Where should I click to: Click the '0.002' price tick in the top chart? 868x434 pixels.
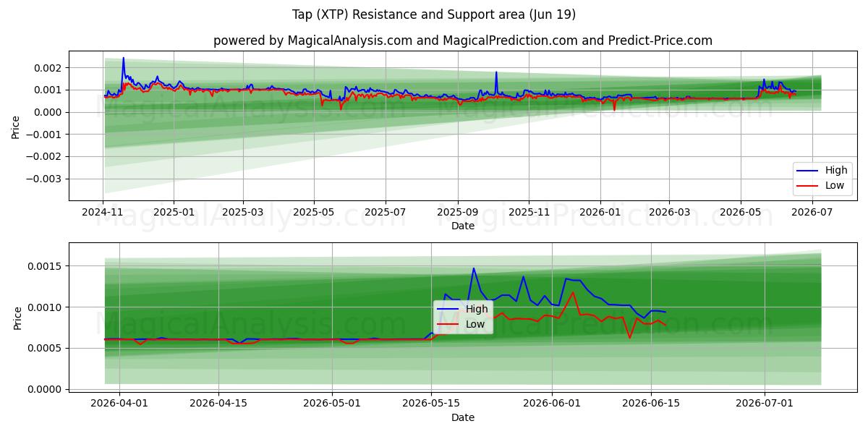(x=49, y=68)
